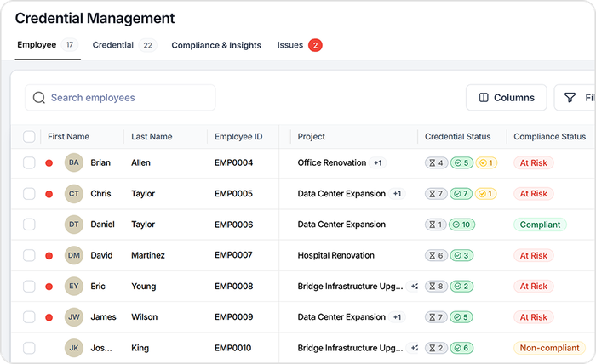Click the JK avatar in King's row
The width and height of the screenshot is (596, 364).
point(74,348)
